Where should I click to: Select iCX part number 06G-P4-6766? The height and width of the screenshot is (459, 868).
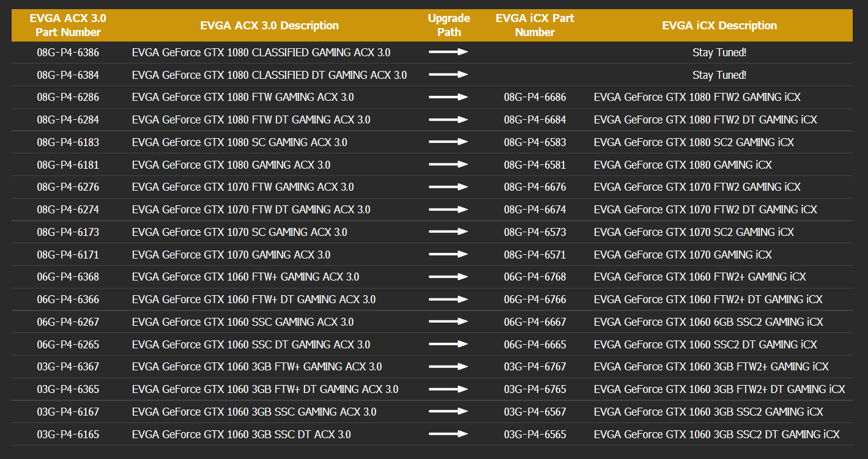535,299
